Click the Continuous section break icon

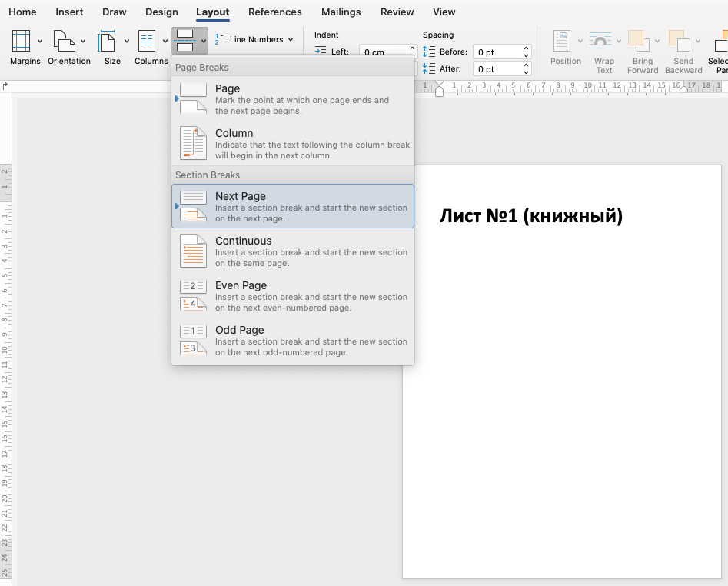[193, 251]
